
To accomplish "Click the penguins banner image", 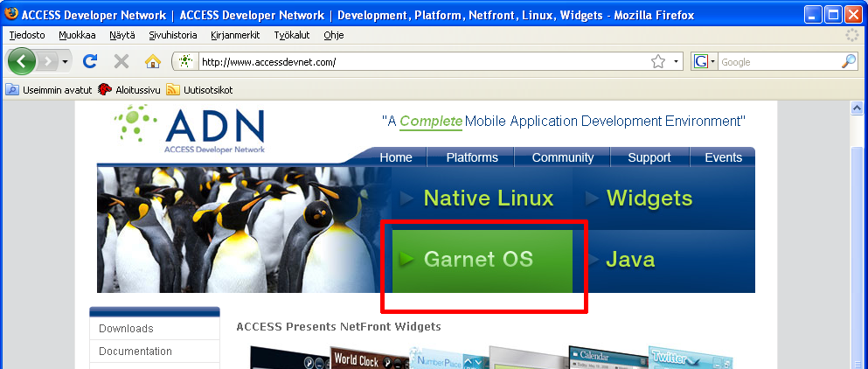I will [x=244, y=230].
